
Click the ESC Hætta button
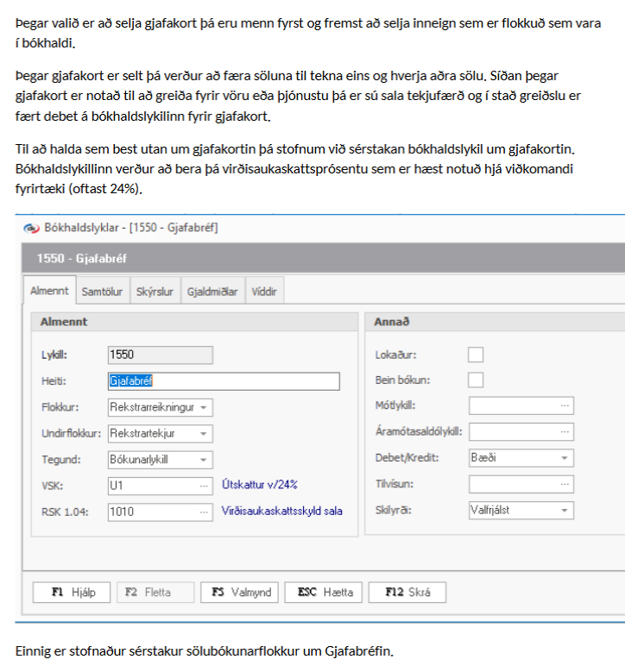(x=325, y=593)
